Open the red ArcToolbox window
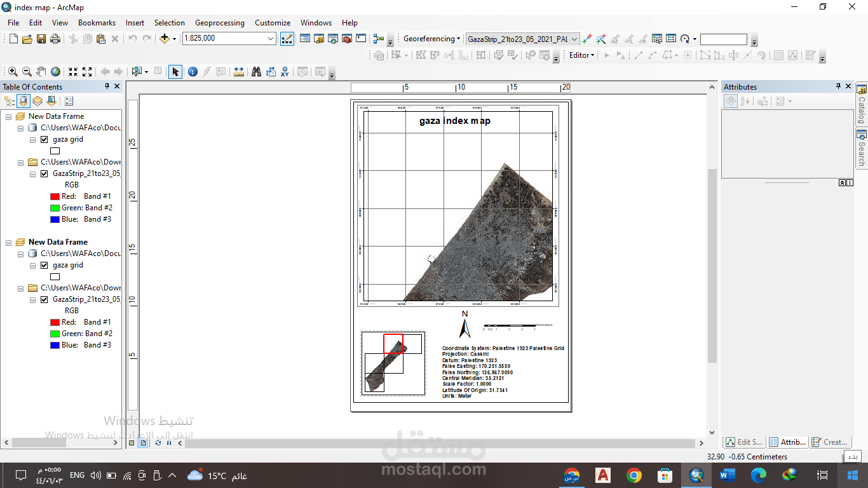 (347, 39)
